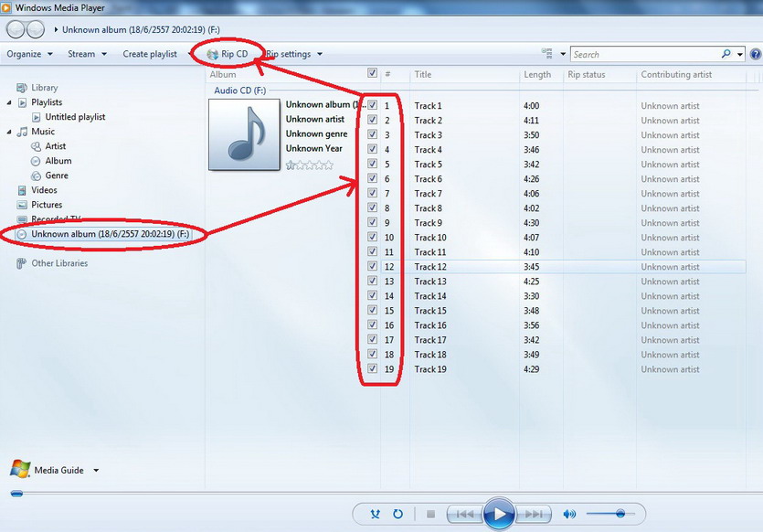This screenshot has width=763, height=532.
Task: Click the album star rating
Action: point(310,165)
